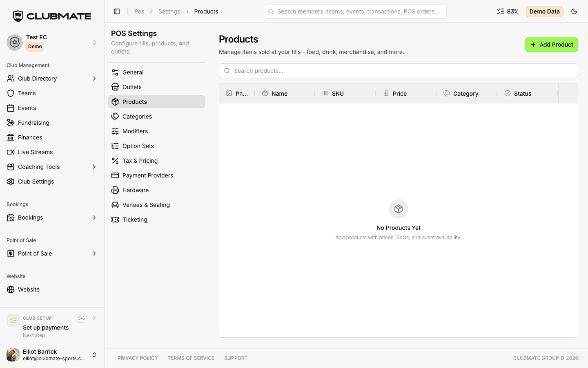Sort by SKU column header
This screenshot has width=588, height=368.
click(346, 94)
